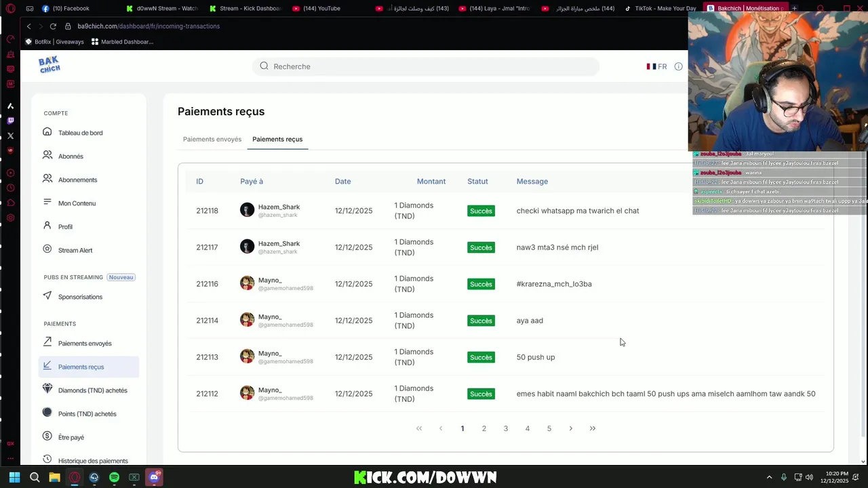Click the Recherche search field
Image resolution: width=868 pixels, height=488 pixels.
(426, 66)
